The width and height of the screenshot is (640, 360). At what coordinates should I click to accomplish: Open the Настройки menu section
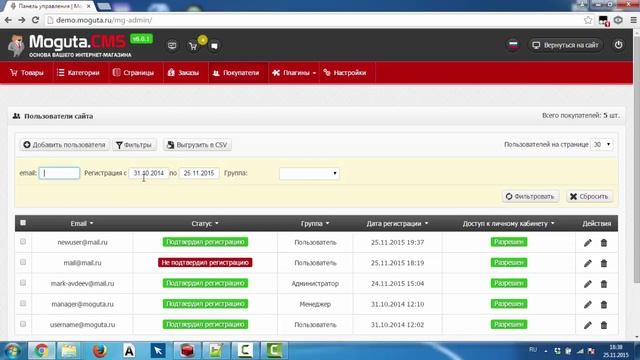(345, 73)
